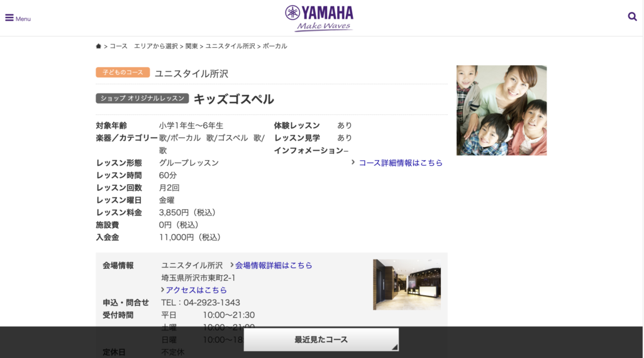Select 60分 lesson time value
Viewport: 644px width, 358px height.
click(x=168, y=175)
